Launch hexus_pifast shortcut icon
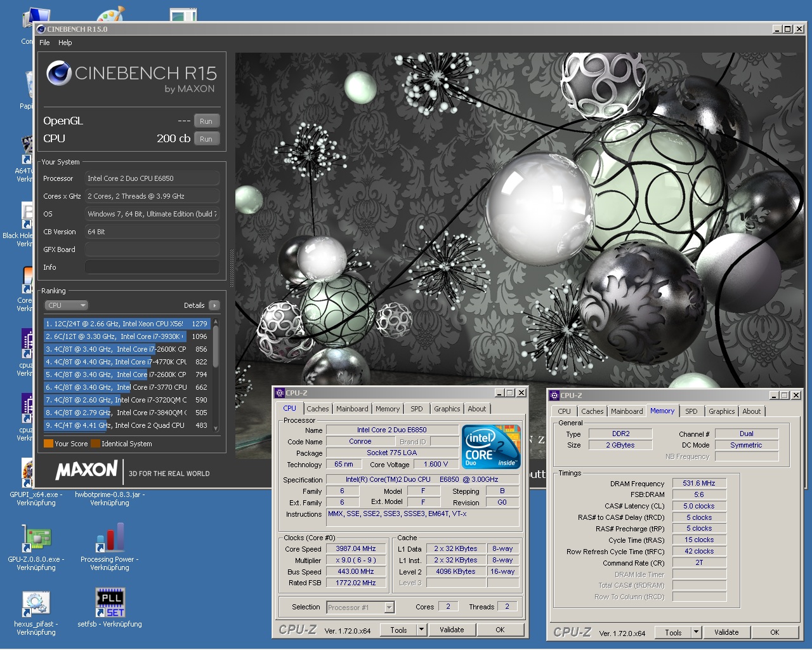 36,604
